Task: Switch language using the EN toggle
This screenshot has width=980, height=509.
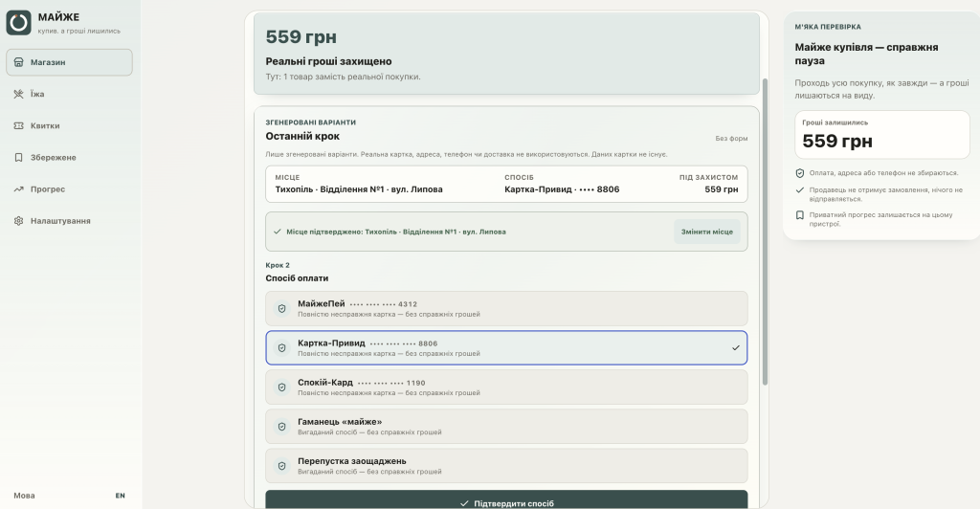Action: tap(120, 496)
